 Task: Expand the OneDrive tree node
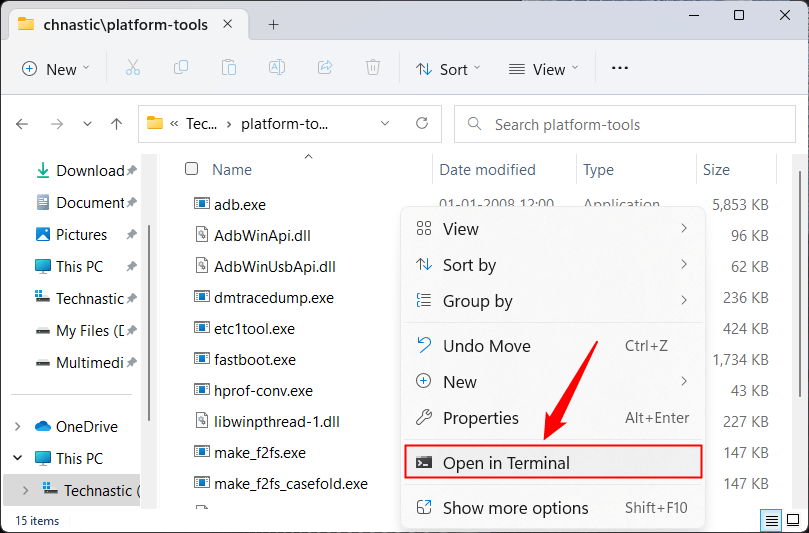[18, 427]
